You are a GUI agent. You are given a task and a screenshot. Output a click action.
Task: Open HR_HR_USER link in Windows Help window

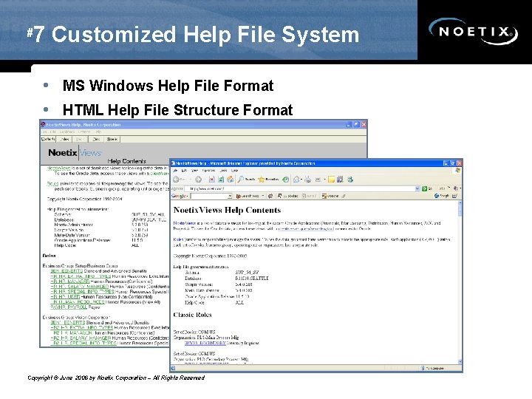pos(65,296)
